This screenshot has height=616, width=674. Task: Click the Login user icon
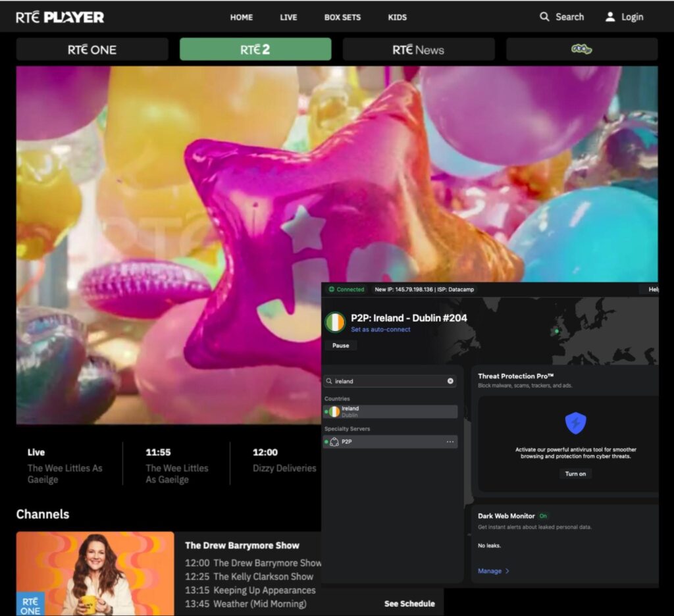click(610, 16)
